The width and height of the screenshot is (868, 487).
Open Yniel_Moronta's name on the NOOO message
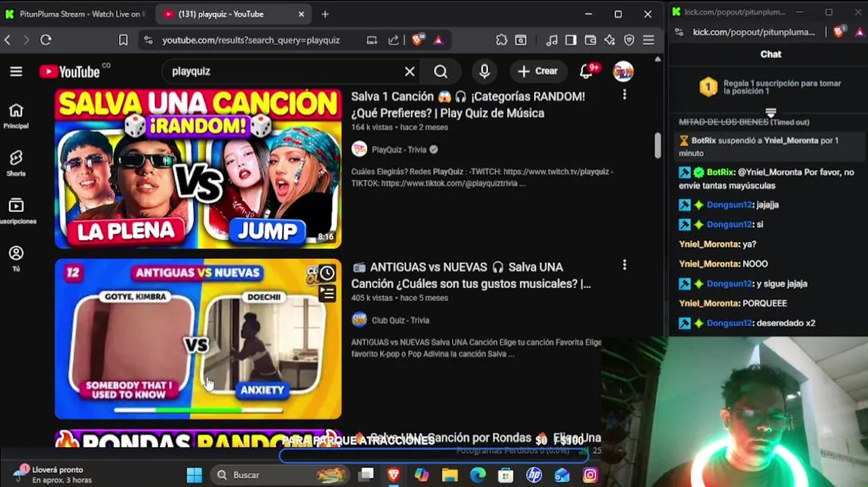coord(708,264)
